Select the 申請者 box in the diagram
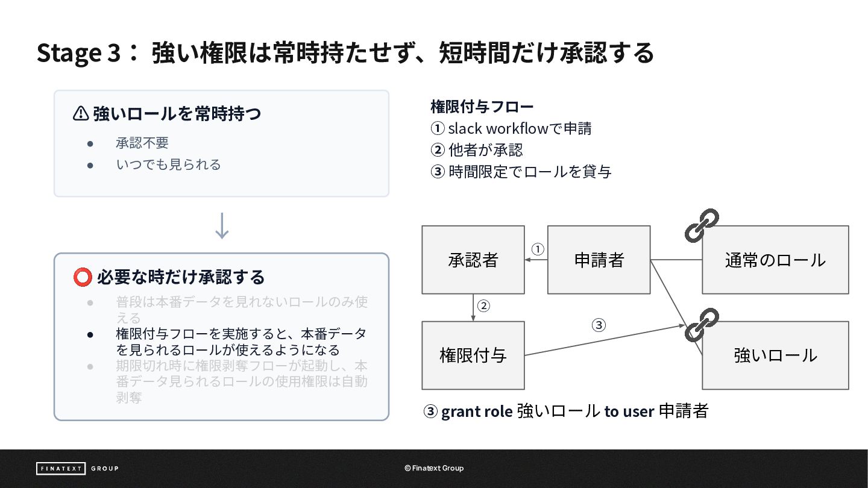The image size is (868, 488). (x=599, y=260)
